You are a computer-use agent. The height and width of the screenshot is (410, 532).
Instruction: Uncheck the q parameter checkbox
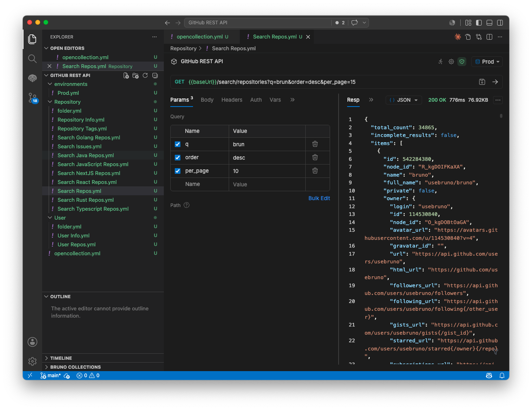[178, 144]
